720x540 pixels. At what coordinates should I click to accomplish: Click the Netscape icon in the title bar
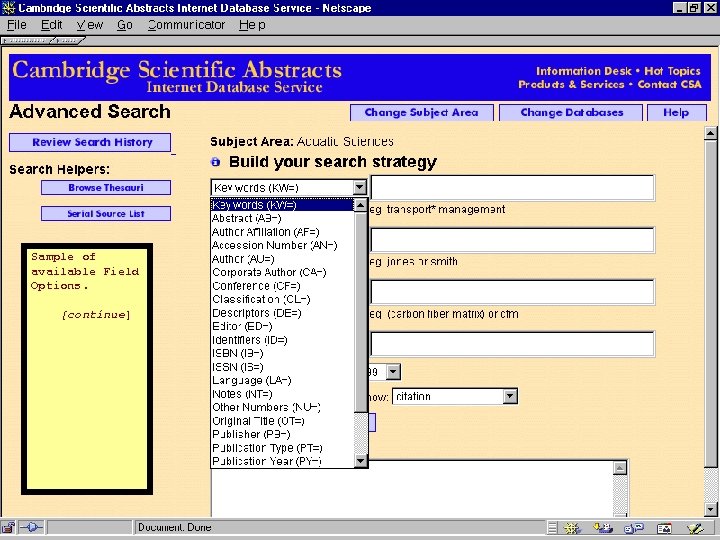(x=8, y=7)
